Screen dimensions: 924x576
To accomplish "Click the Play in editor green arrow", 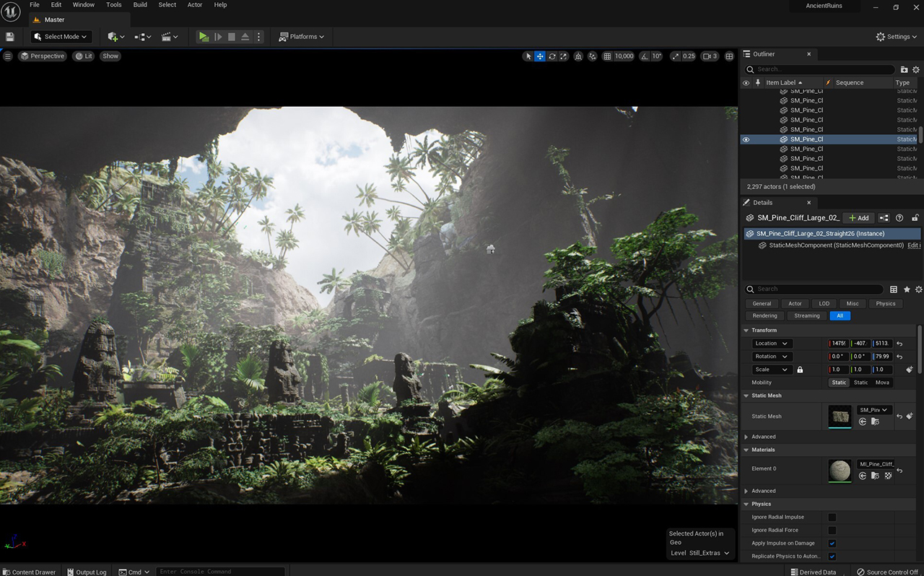I will point(204,37).
